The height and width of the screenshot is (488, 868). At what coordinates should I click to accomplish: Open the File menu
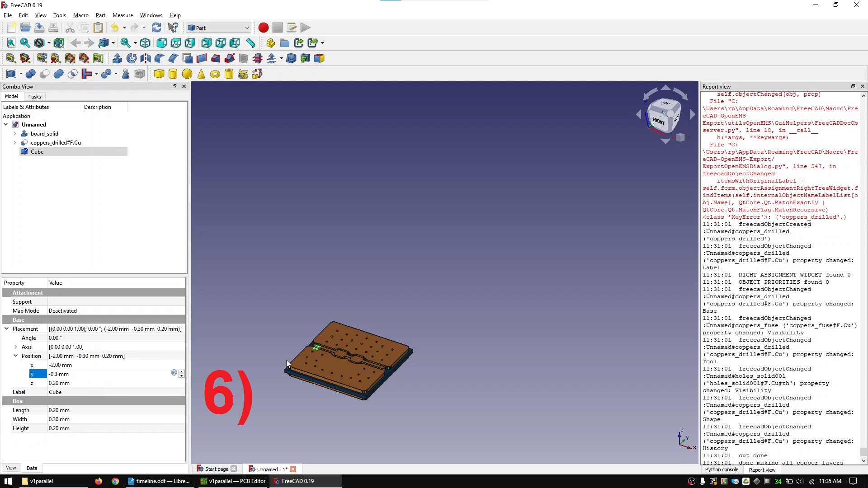(x=8, y=15)
